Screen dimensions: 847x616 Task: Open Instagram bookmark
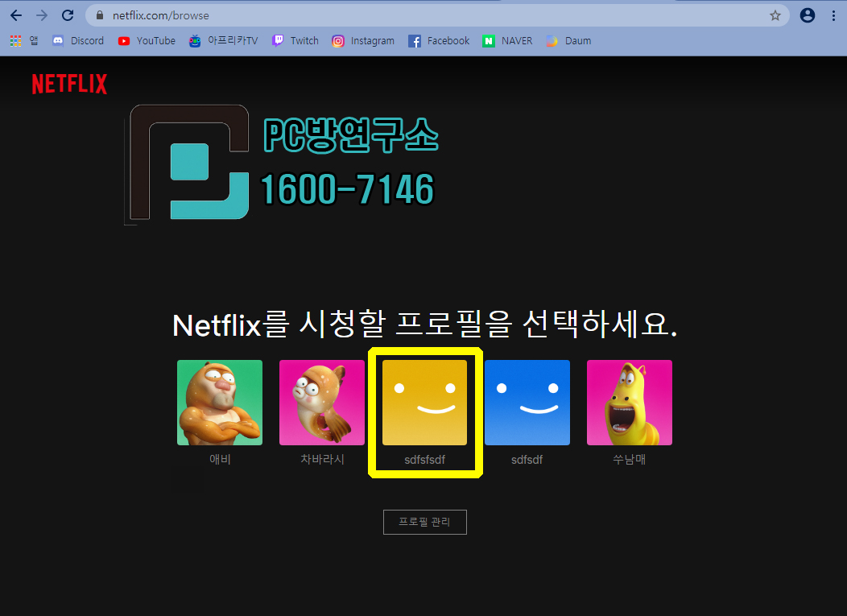pos(362,40)
